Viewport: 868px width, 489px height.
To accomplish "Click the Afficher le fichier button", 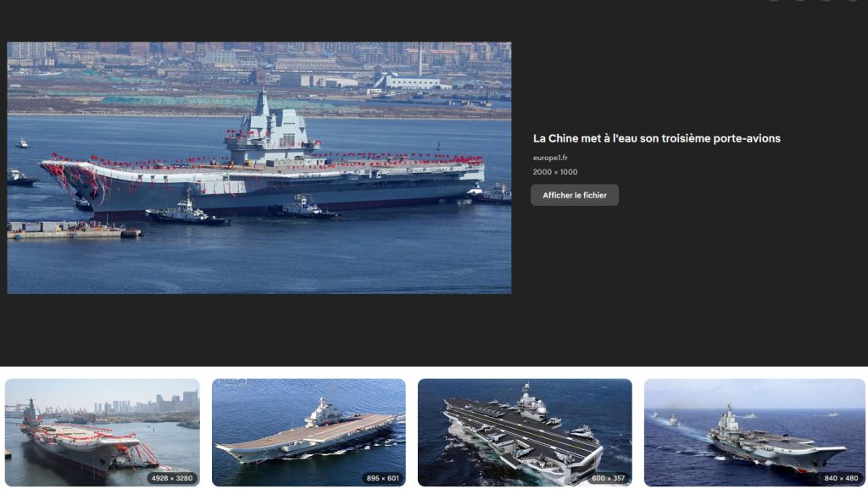I will point(575,195).
